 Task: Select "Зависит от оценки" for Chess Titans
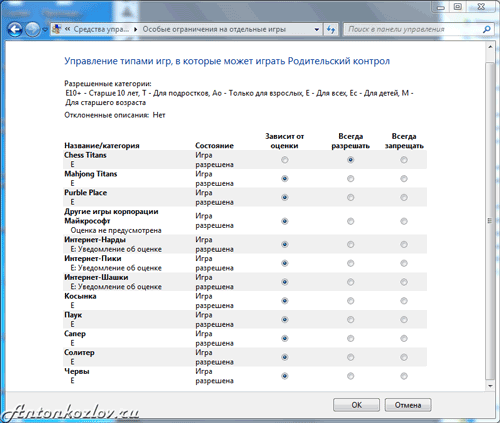284,160
